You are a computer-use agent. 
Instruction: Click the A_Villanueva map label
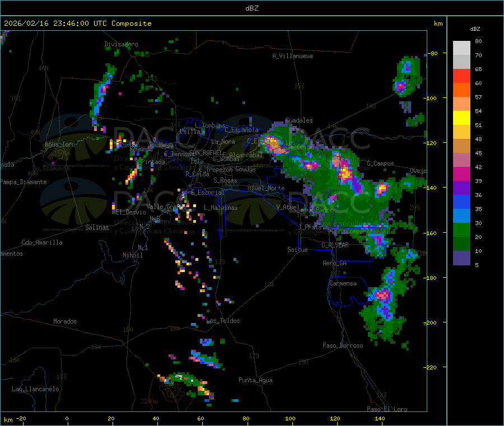292,56
